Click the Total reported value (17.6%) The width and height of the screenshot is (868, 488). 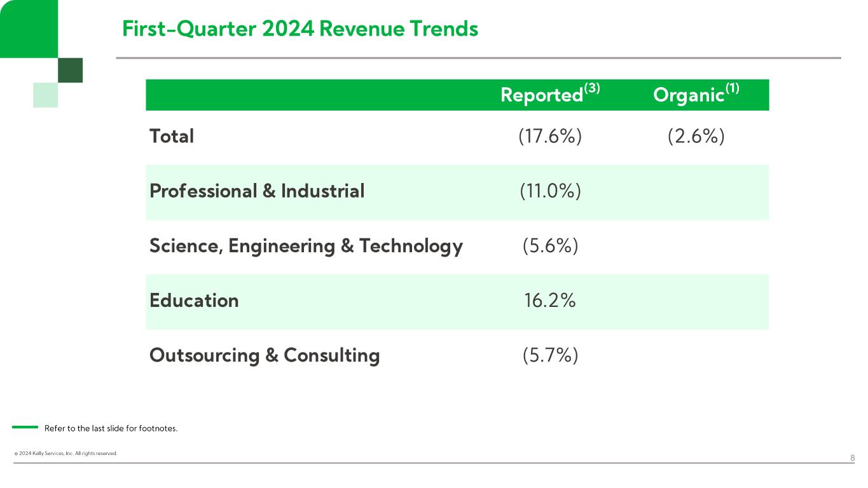coord(550,137)
